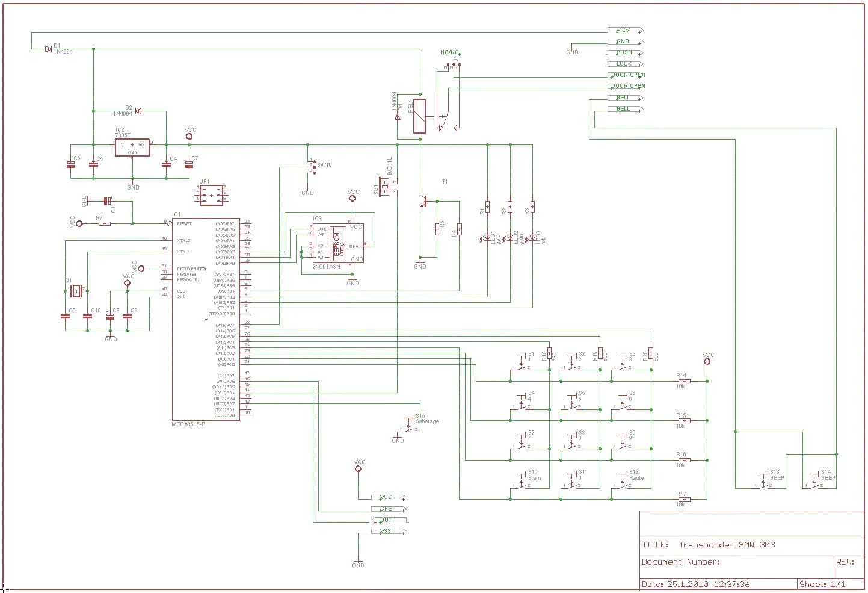Click the VSS connector pin
Screen dimensions: 868x593
[x=389, y=532]
